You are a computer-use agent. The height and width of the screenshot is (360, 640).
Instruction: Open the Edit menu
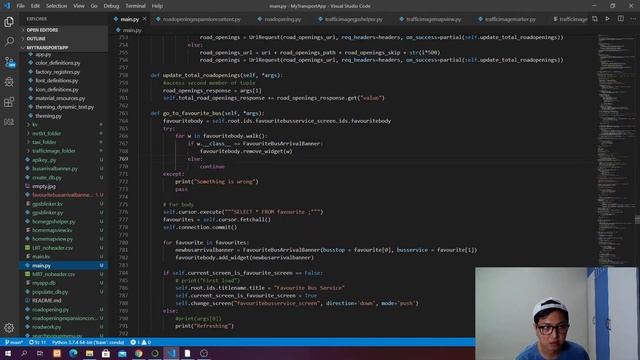pyautogui.click(x=36, y=6)
